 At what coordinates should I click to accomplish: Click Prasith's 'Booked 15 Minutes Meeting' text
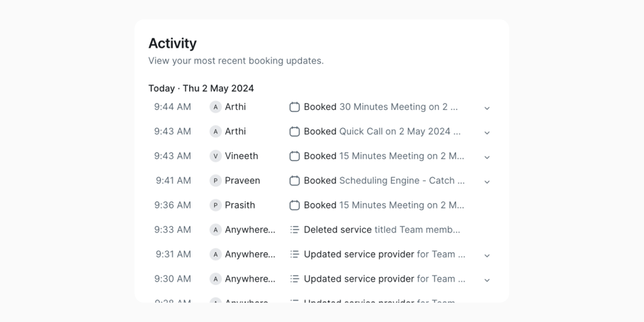384,205
